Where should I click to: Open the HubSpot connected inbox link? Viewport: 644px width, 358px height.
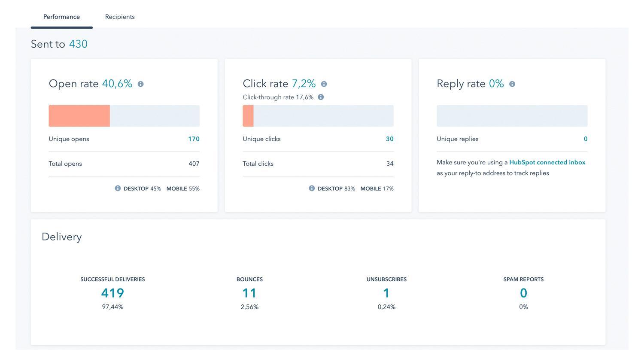click(547, 162)
